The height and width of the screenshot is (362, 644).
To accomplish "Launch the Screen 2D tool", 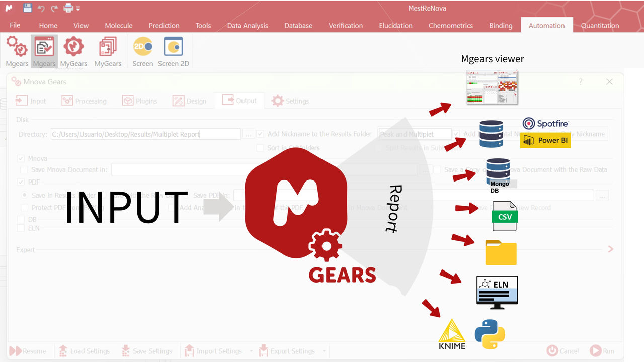I will (174, 51).
